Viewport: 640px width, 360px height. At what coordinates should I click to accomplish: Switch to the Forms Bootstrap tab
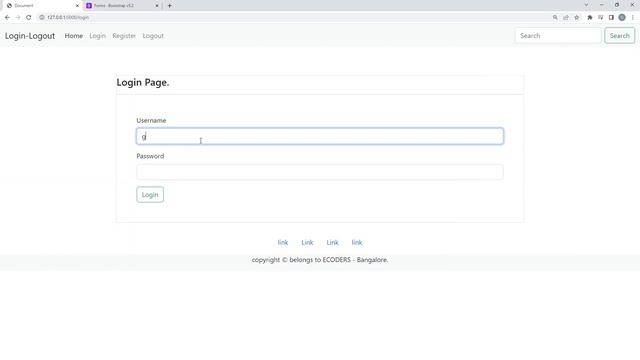click(x=122, y=6)
